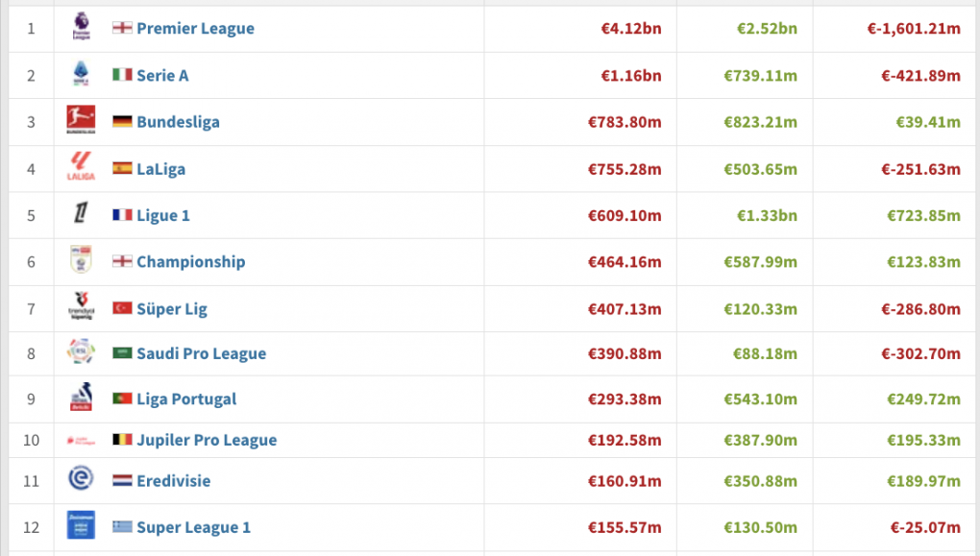Click the Super League 1 blue logo
Screen dimensions: 980x556
click(x=82, y=524)
